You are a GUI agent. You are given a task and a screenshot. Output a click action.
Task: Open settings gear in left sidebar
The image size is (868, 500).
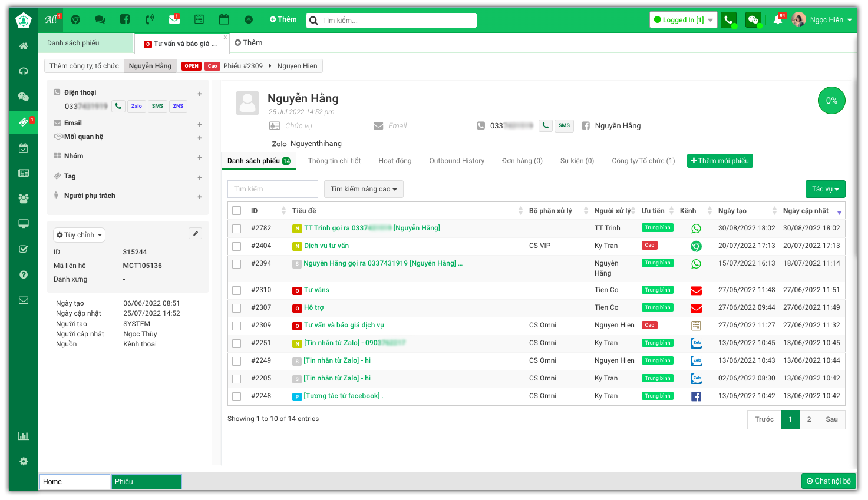tap(24, 461)
